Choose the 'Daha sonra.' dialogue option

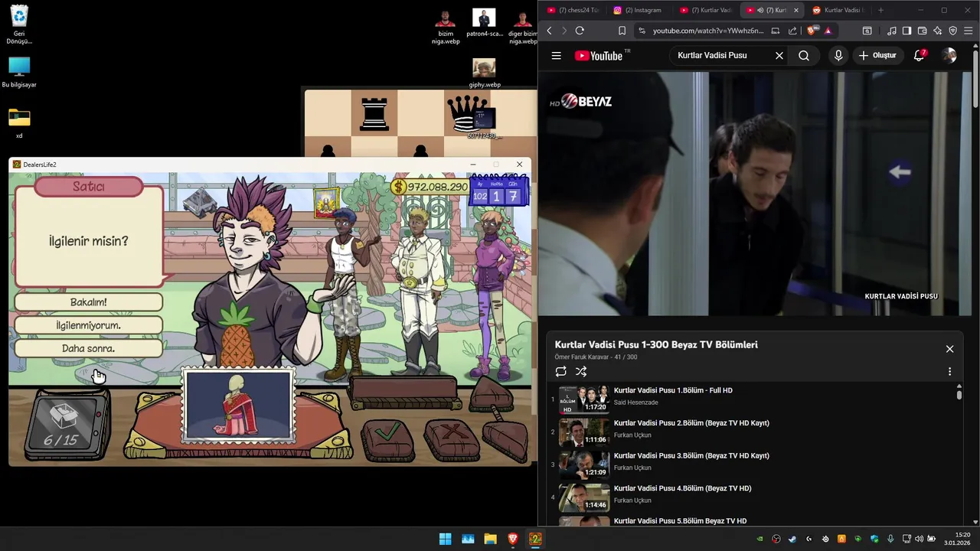(x=89, y=348)
